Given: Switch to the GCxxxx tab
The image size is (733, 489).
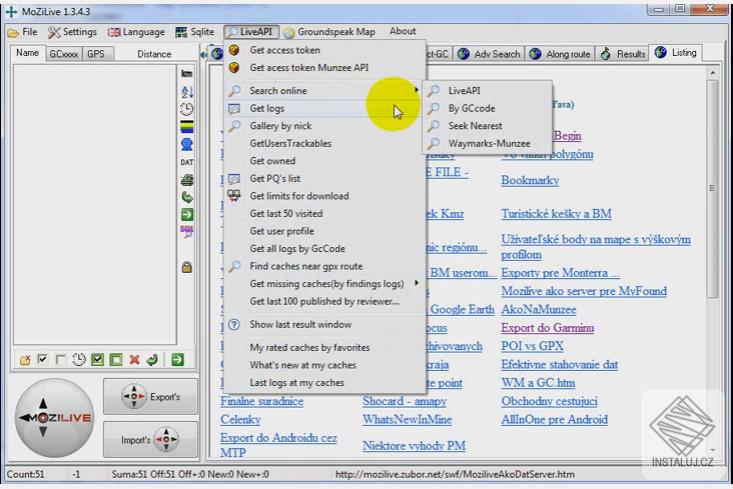Looking at the screenshot, I should point(64,54).
